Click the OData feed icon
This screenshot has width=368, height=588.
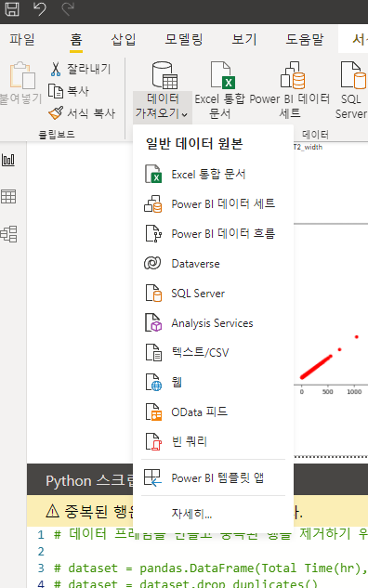click(153, 412)
